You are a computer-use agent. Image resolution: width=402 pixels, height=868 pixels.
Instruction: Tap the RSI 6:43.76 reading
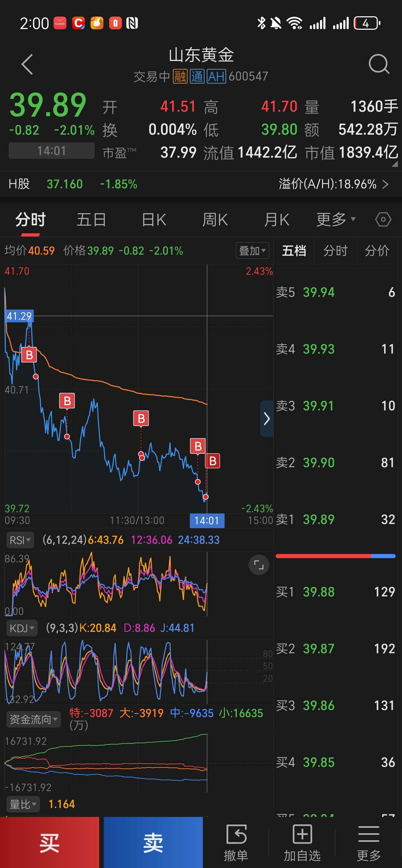[106, 540]
